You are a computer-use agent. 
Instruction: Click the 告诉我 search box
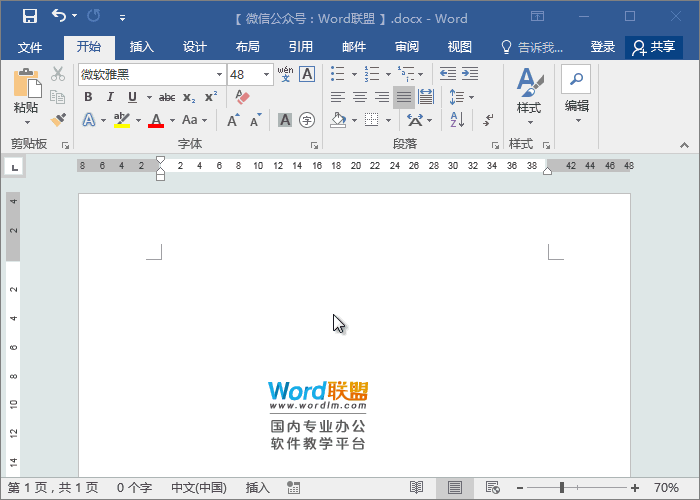(x=532, y=47)
